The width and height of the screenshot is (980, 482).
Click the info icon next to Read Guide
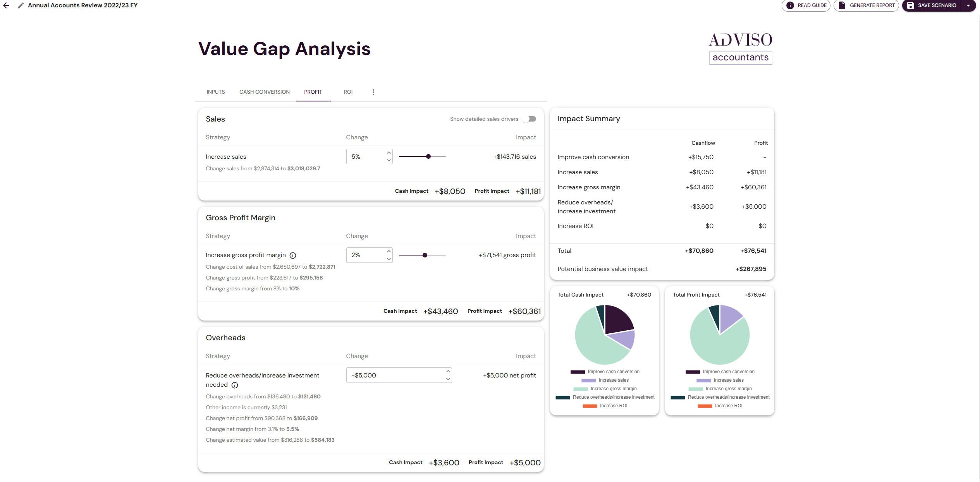(791, 6)
